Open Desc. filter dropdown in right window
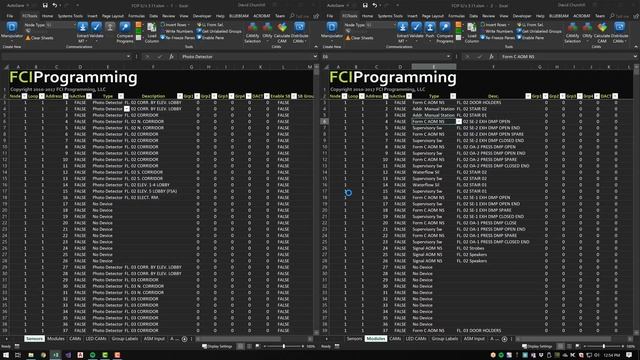 click(528, 96)
